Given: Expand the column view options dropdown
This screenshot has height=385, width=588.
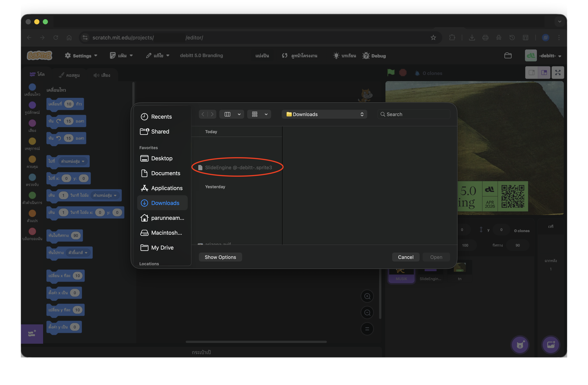Looking at the screenshot, I should click(239, 114).
